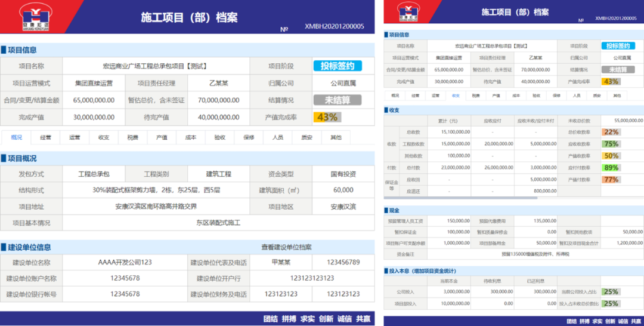The width and height of the screenshot is (644, 326).
Task: Select the 成本 tab in the right panel
Action: tap(516, 96)
